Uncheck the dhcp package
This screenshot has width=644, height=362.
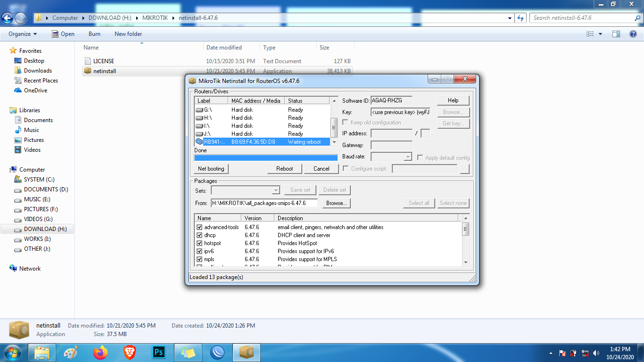tap(199, 235)
